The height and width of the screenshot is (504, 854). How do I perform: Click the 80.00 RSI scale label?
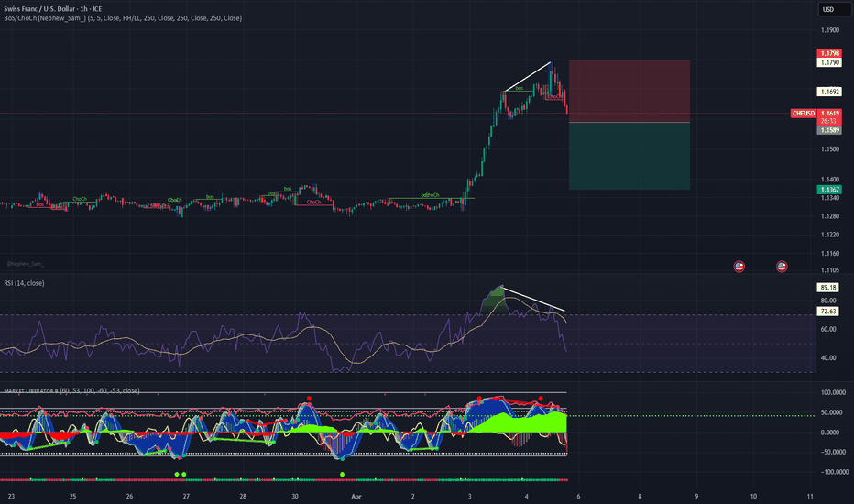(x=827, y=301)
